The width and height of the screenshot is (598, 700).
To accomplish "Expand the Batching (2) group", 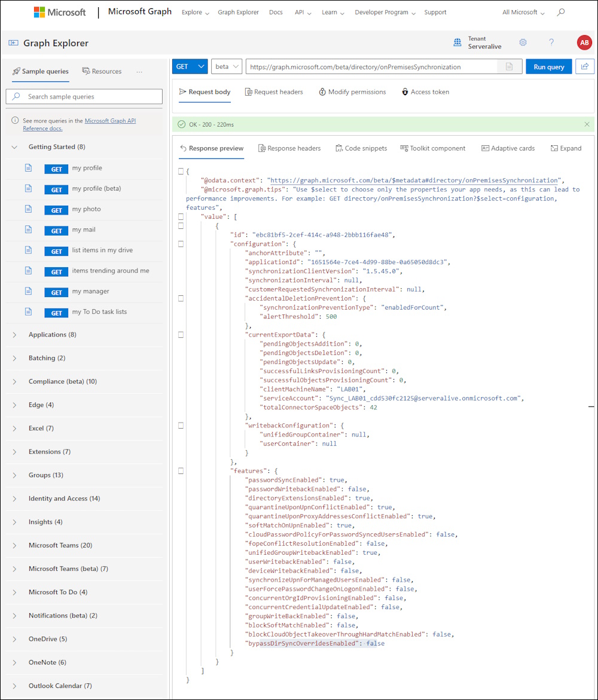I will [14, 358].
